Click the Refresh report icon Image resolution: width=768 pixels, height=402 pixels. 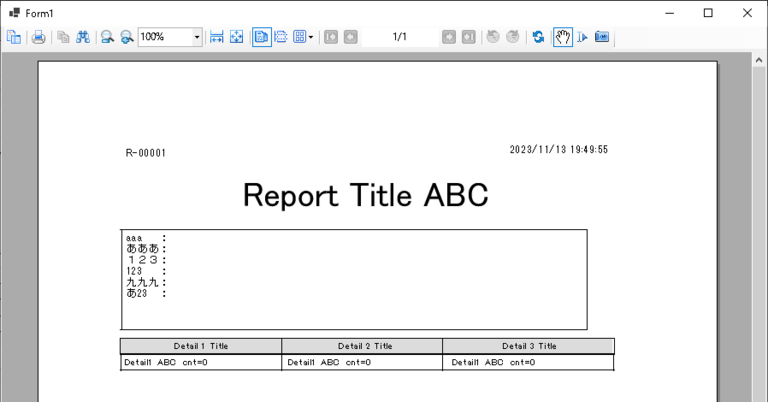[538, 37]
